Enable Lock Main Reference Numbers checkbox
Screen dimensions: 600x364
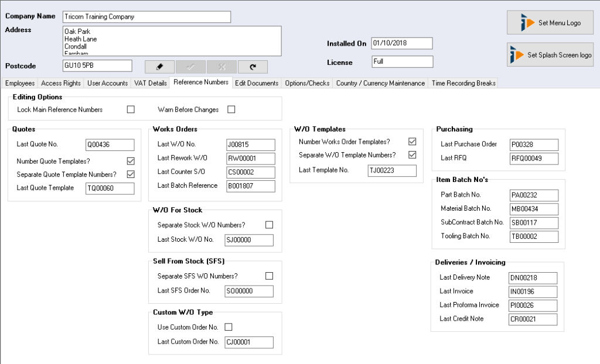point(131,109)
